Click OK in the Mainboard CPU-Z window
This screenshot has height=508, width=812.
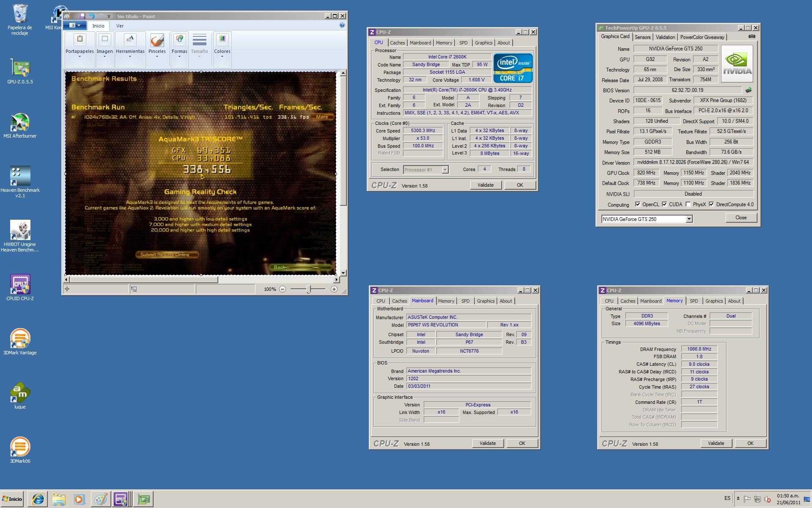522,443
